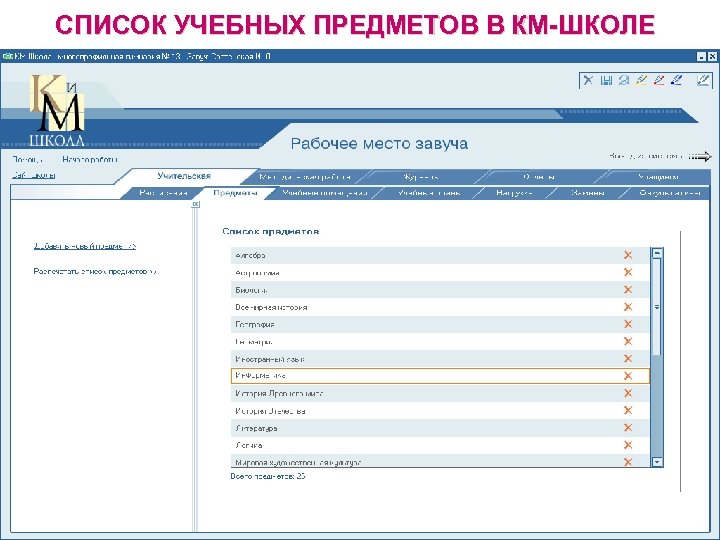The height and width of the screenshot is (540, 720).
Task: Select the Геометрия subject row
Action: tap(440, 341)
